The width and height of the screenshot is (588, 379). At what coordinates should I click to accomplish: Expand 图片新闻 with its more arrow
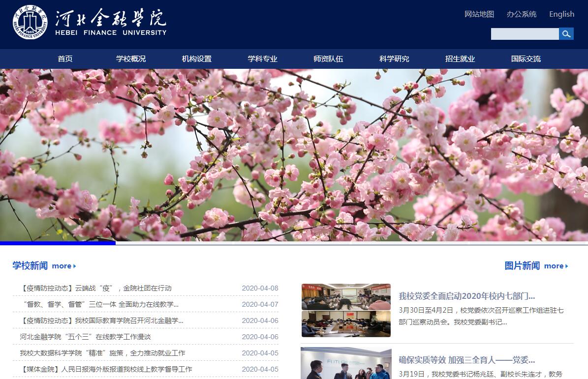coord(556,266)
